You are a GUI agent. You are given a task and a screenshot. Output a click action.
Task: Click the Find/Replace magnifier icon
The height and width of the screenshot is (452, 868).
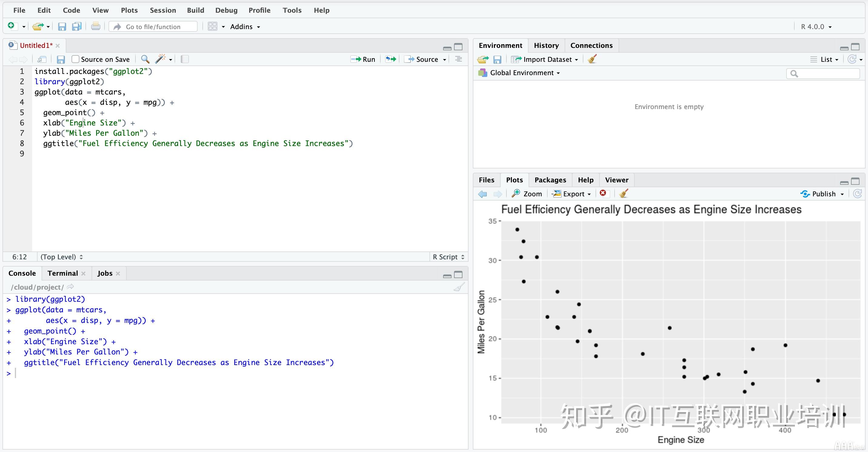coord(145,59)
